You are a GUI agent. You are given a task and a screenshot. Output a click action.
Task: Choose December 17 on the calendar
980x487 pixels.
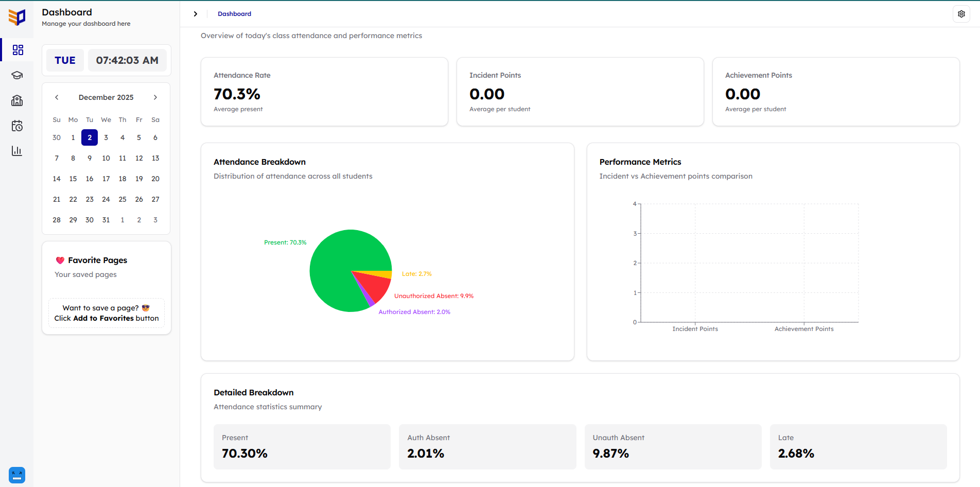(106, 179)
